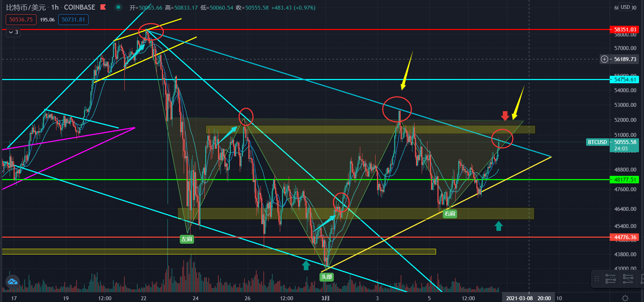Click the 比特币/美元 symbol title
Viewport: 644px width, 302px height.
pos(26,7)
